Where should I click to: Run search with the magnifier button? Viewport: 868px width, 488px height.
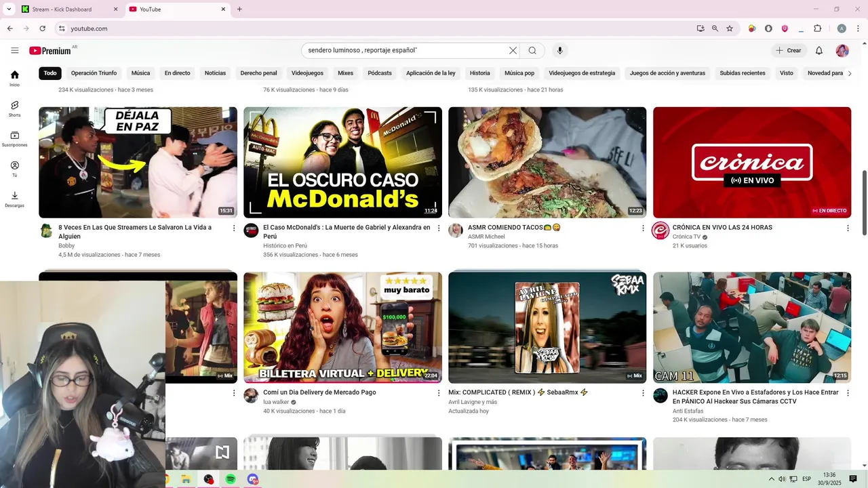[532, 50]
